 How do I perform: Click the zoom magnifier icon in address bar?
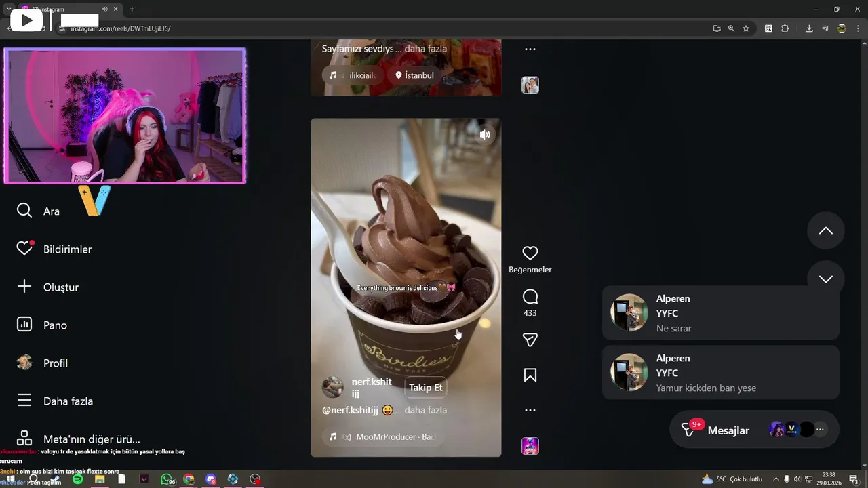[x=731, y=28]
